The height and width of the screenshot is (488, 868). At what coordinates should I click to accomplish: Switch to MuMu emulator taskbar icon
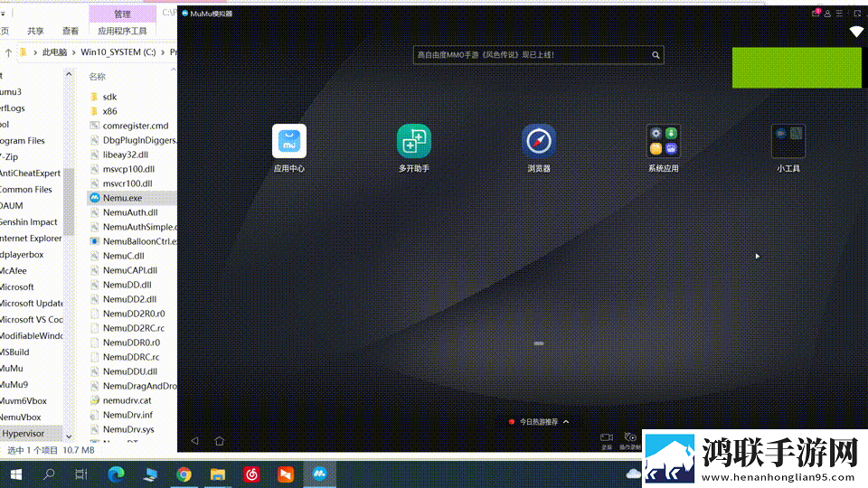tap(319, 474)
